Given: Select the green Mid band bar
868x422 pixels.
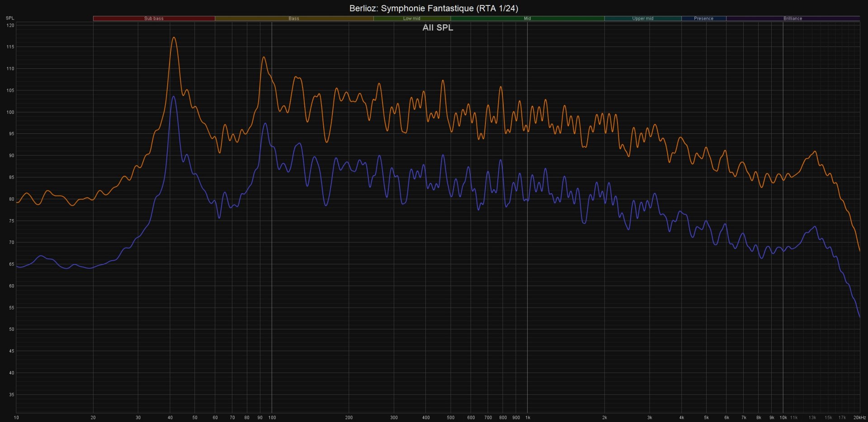Looking at the screenshot, I should (x=527, y=19).
